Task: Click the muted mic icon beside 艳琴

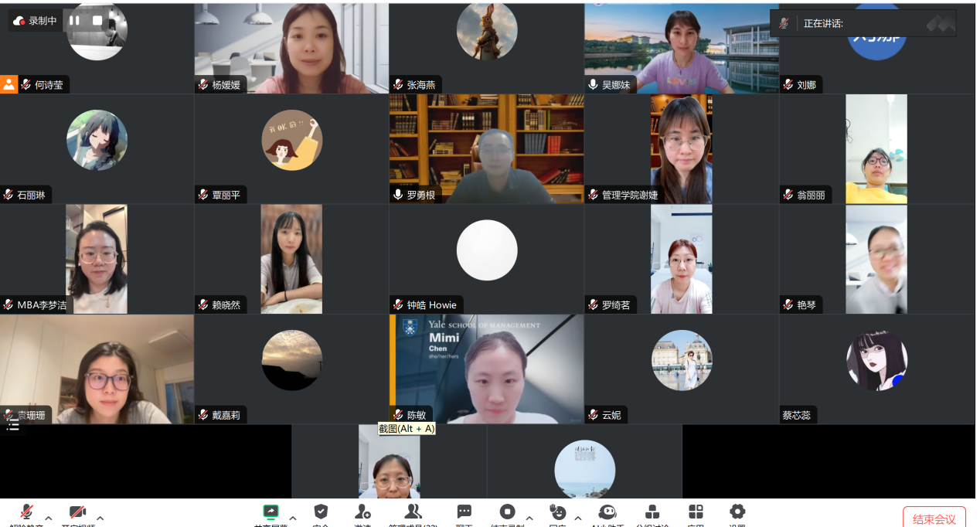Action: [788, 304]
